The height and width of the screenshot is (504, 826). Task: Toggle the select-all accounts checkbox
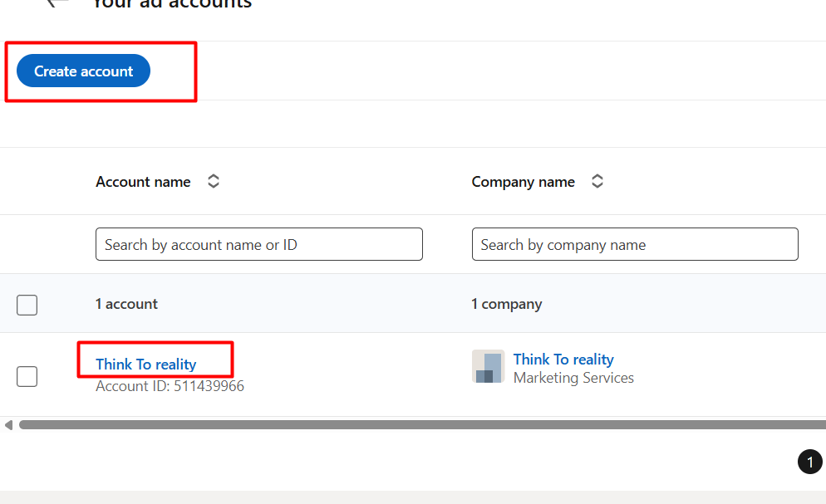(x=27, y=305)
